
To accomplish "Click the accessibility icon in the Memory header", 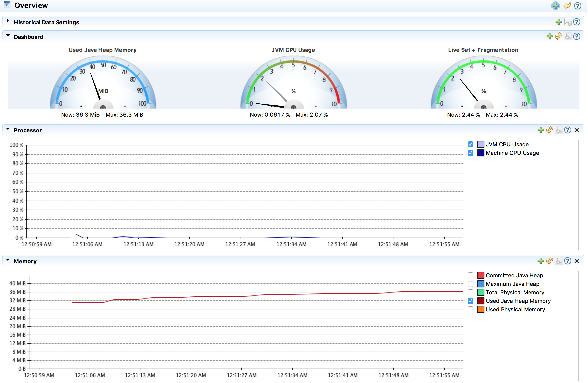I will click(559, 261).
